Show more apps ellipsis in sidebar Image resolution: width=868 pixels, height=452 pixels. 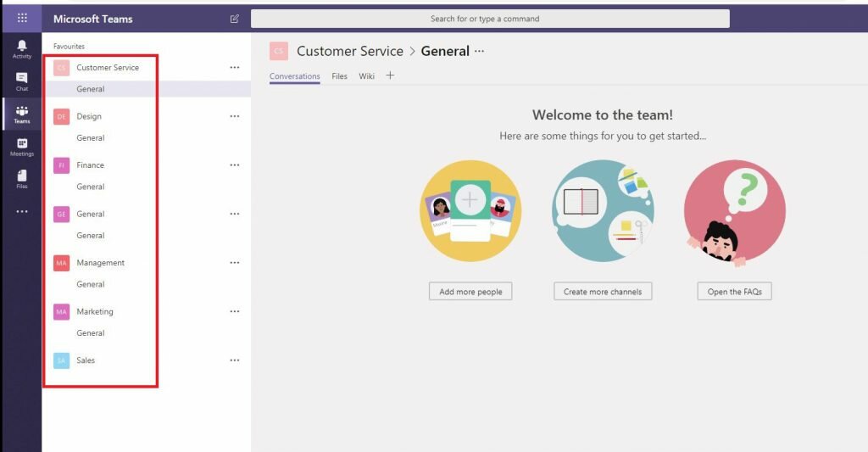(x=21, y=212)
